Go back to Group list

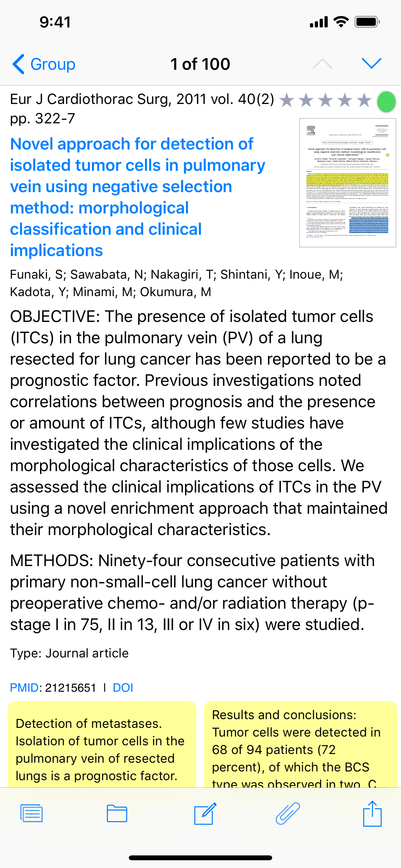[x=44, y=64]
